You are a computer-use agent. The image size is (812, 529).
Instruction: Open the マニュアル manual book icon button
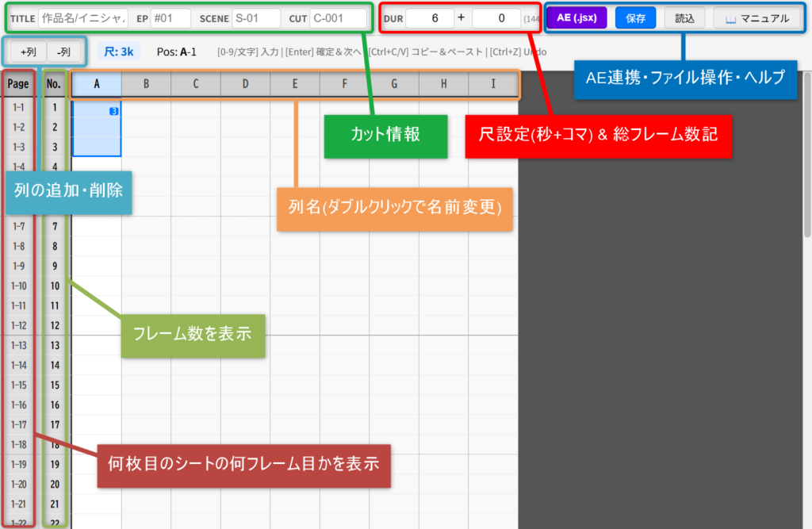point(757,18)
